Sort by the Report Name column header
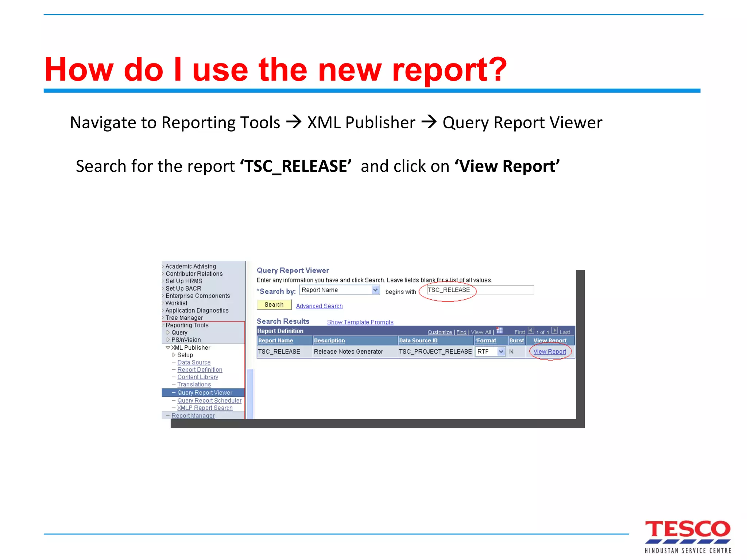747x560 pixels. [276, 341]
